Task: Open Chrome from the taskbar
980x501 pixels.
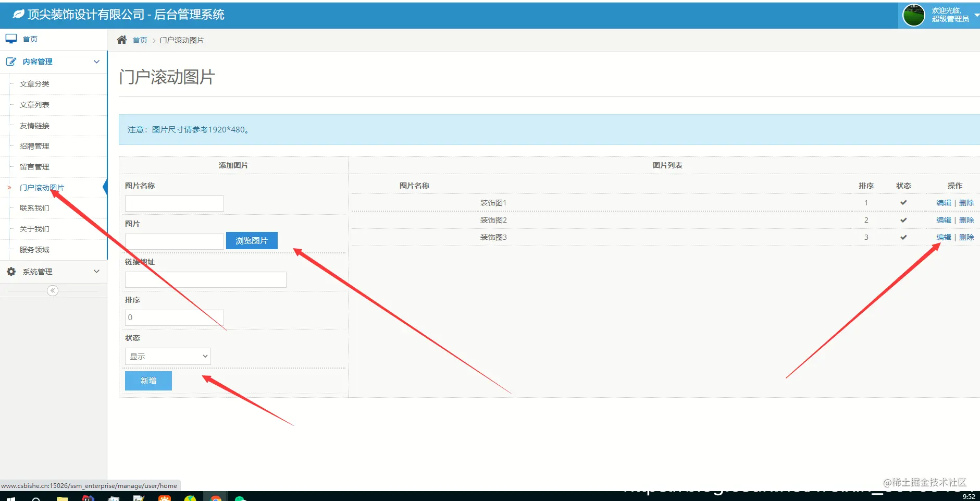Action: click(216, 498)
